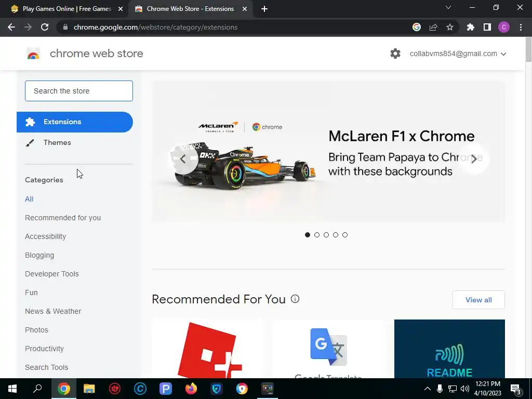Open the notifications action center
532x399 pixels.
pyautogui.click(x=516, y=389)
